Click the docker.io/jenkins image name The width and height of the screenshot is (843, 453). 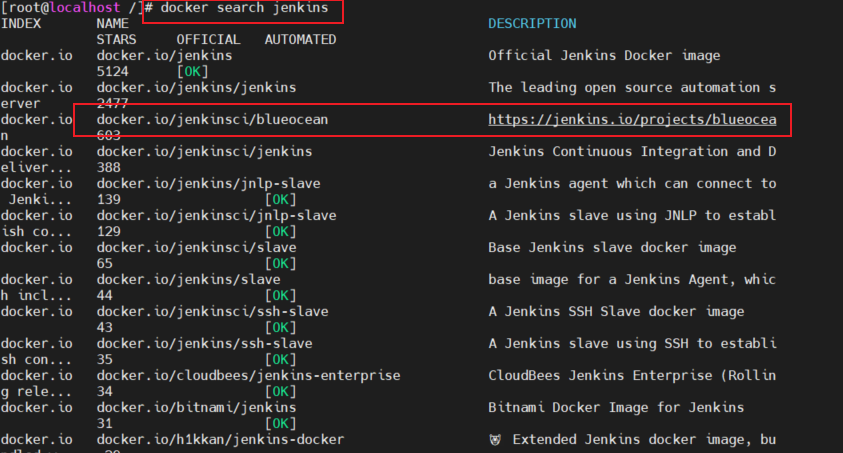pyautogui.click(x=165, y=56)
